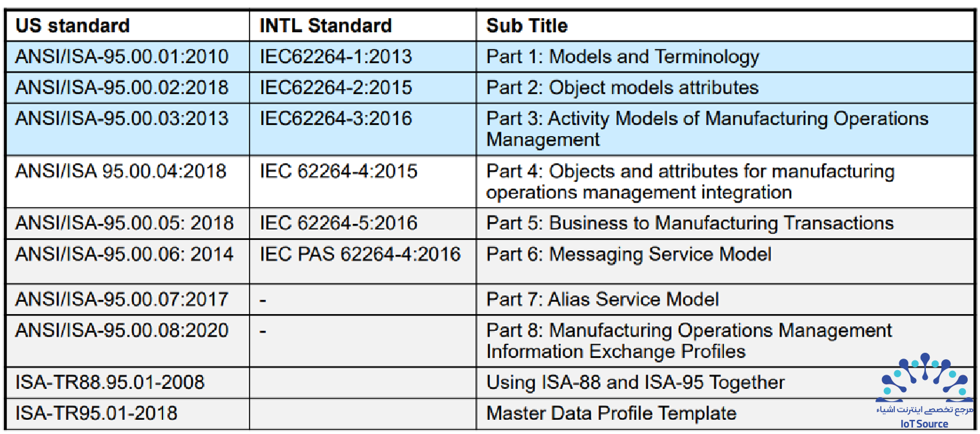980x434 pixels.
Task: Click the IEC PAS 62264-4:2016 cell
Action: click(x=363, y=261)
